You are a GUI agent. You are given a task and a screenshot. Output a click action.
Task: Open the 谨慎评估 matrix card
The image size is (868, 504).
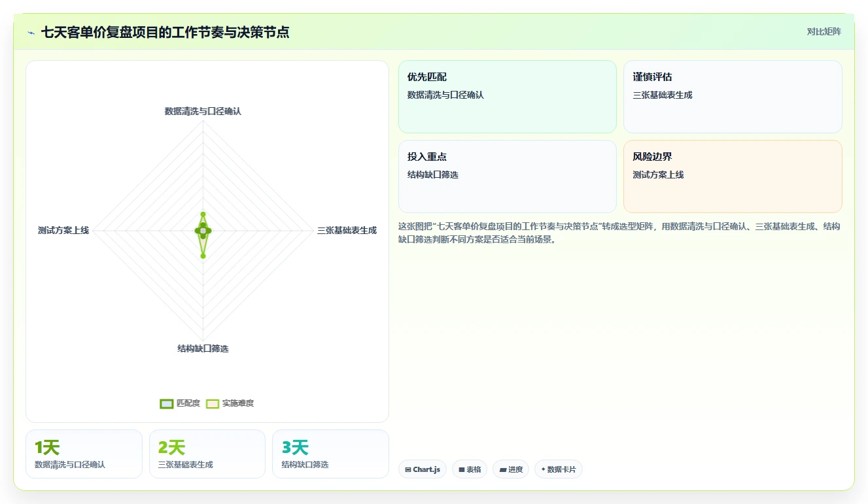coord(733,97)
